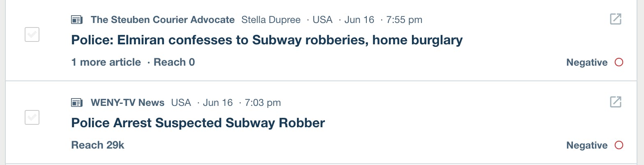This screenshot has height=165, width=644.
Task: Click Jun 16 7:55 pm timestamp
Action: point(383,20)
